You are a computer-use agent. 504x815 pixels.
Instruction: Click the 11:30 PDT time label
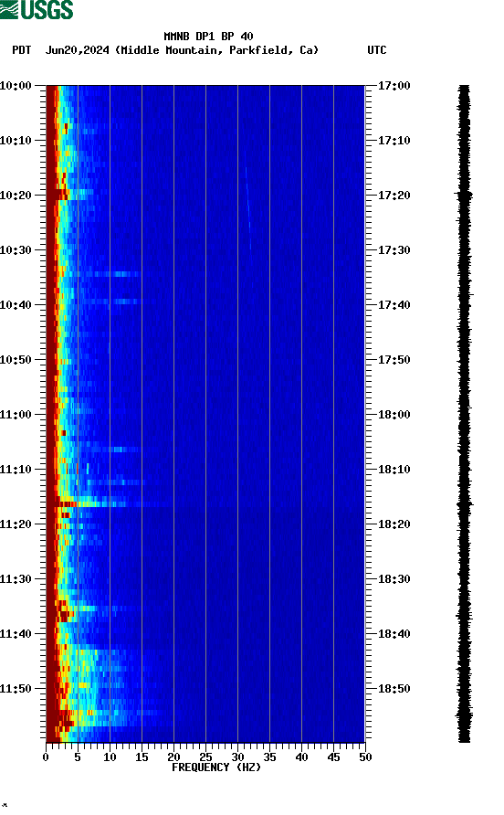click(16, 579)
